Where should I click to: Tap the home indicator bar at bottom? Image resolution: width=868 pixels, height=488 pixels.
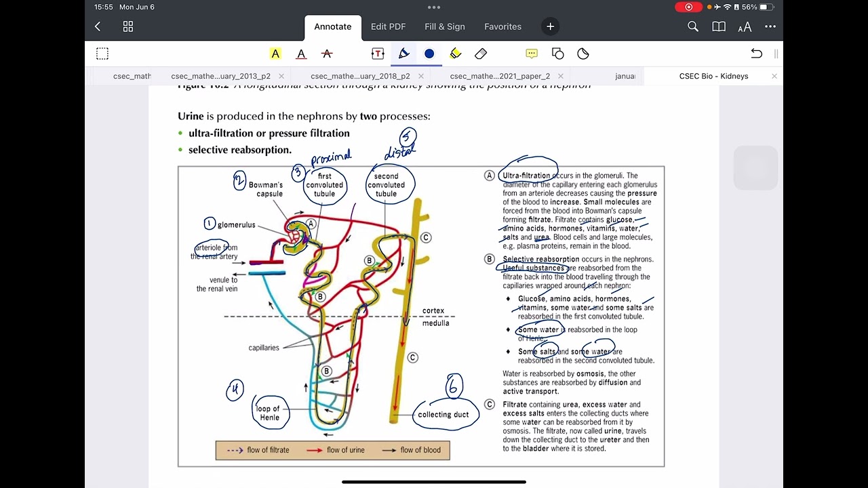(x=434, y=482)
